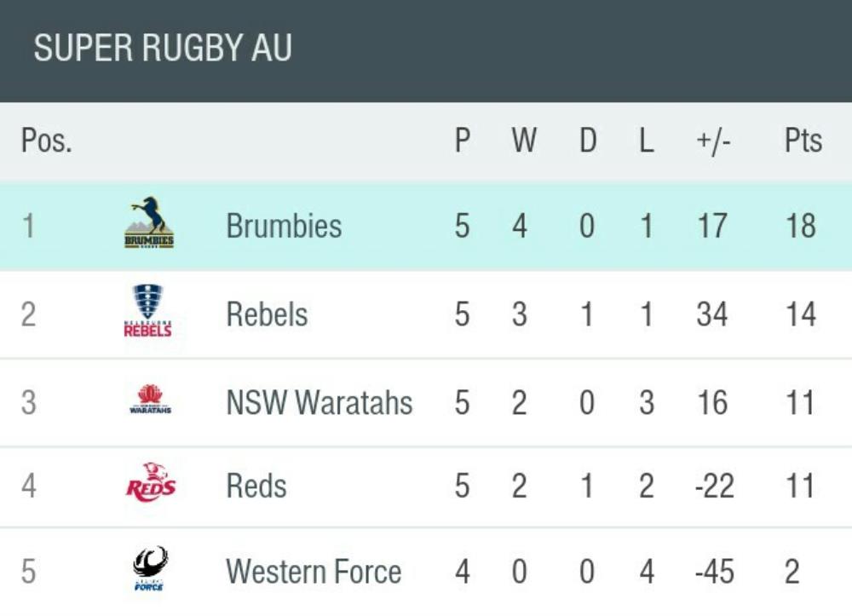852x616 pixels.
Task: Click the W wins column header
Action: tap(523, 141)
